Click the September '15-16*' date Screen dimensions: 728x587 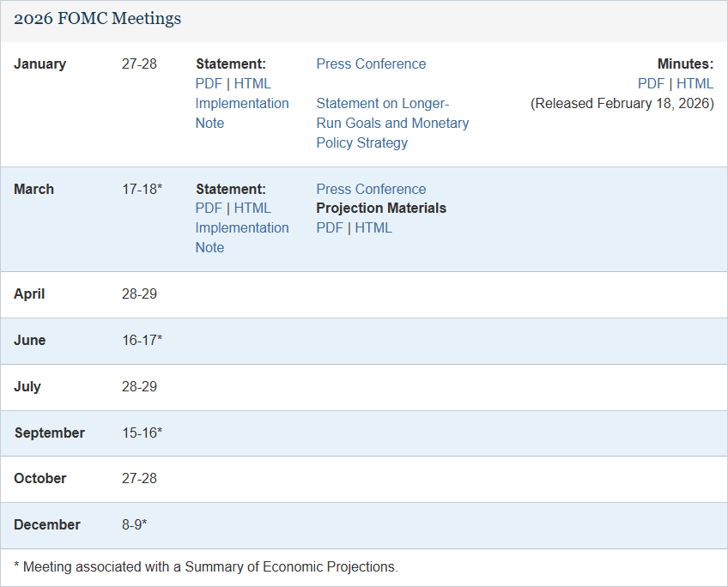coord(142,433)
